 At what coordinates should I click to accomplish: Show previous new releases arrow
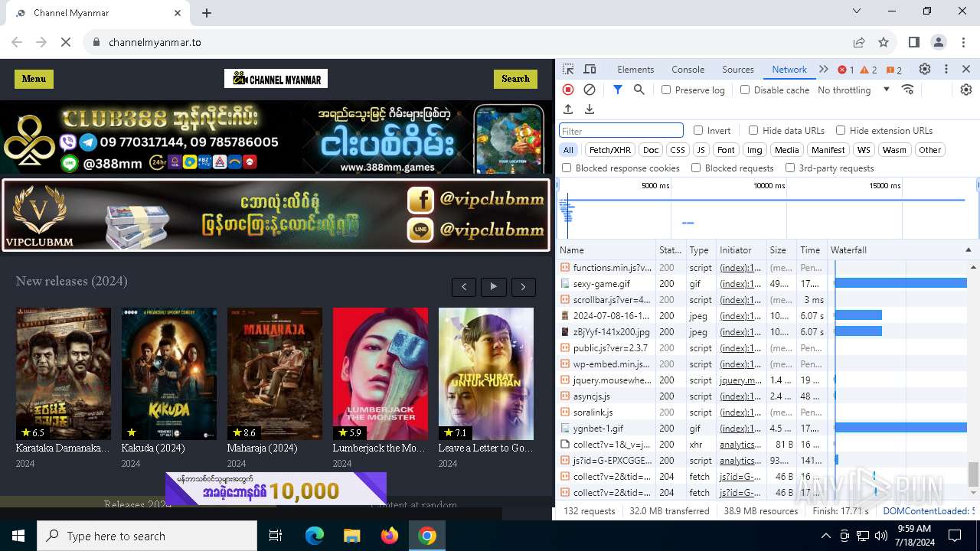464,287
